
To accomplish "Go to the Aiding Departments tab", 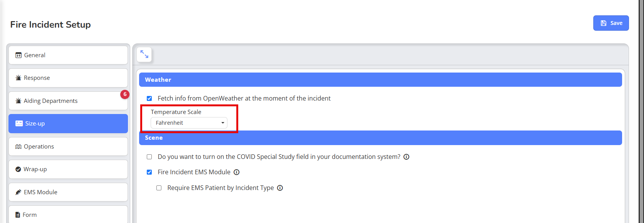I will pos(68,101).
